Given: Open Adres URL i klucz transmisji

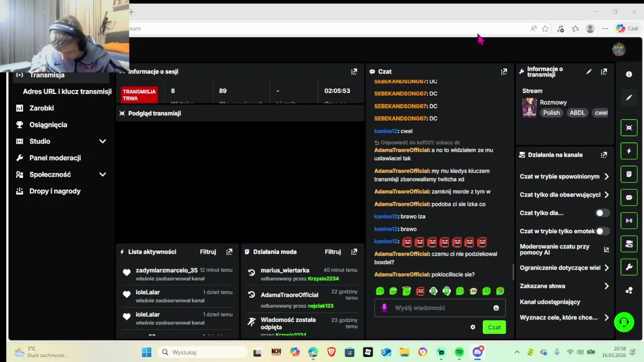Looking at the screenshot, I should pyautogui.click(x=67, y=92).
